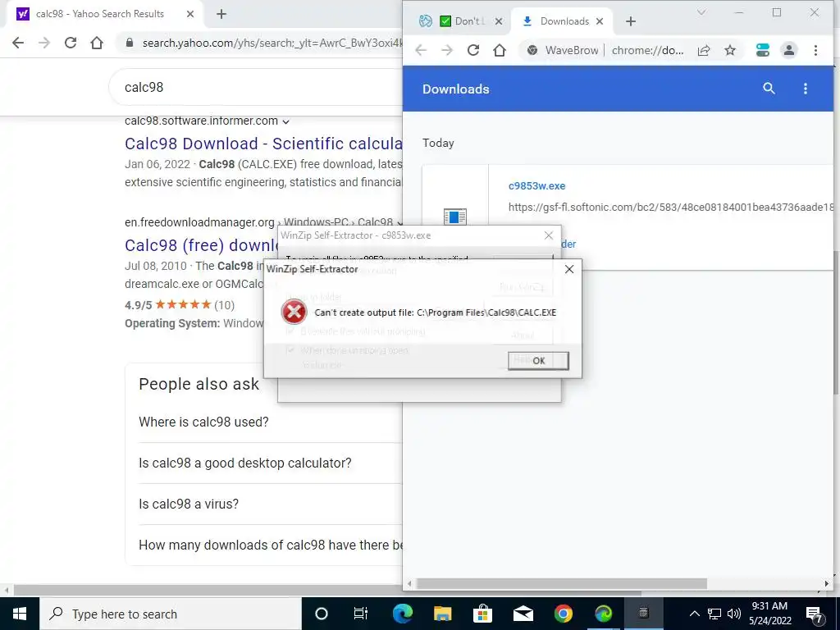This screenshot has width=840, height=630.
Task: Open new tab in Yahoo browser window
Action: tap(221, 14)
